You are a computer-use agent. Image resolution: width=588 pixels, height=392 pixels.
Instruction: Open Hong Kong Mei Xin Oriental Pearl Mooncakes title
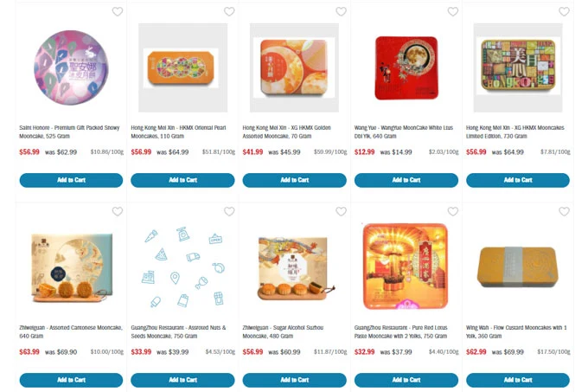tap(178, 132)
